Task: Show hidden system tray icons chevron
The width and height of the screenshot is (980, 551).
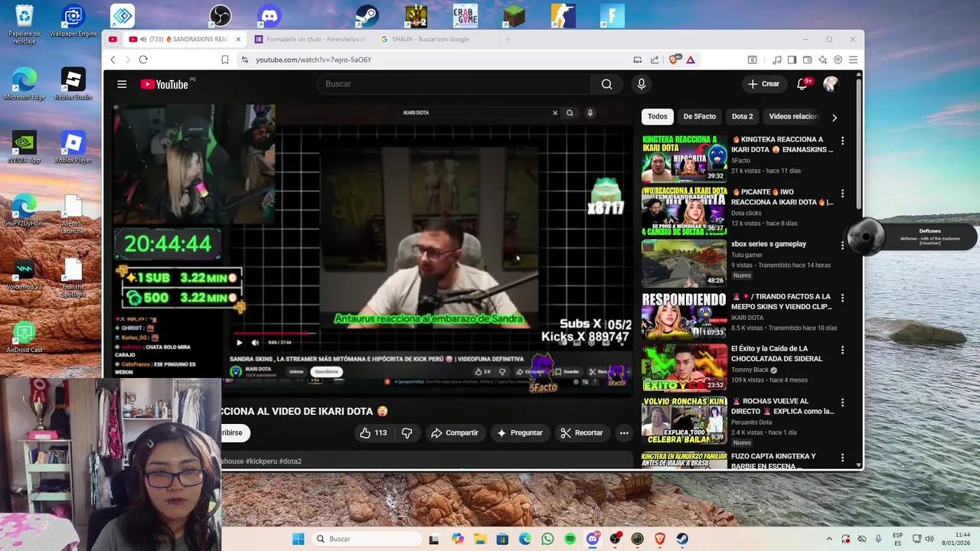Action: pyautogui.click(x=828, y=539)
